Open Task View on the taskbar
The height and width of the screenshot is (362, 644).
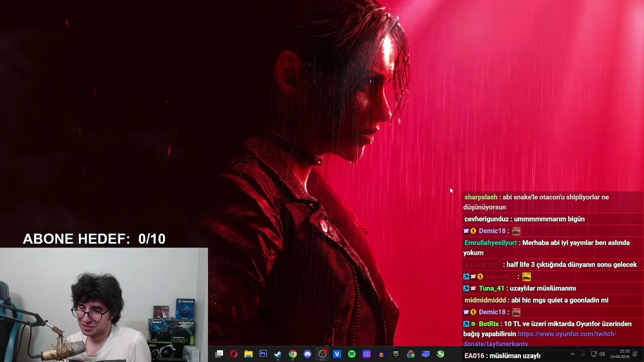[x=219, y=354]
